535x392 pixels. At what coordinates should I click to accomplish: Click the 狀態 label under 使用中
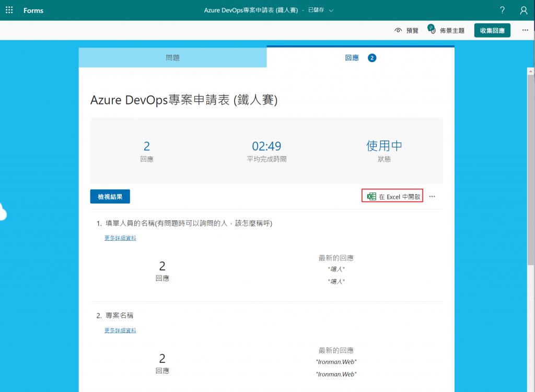pos(384,159)
